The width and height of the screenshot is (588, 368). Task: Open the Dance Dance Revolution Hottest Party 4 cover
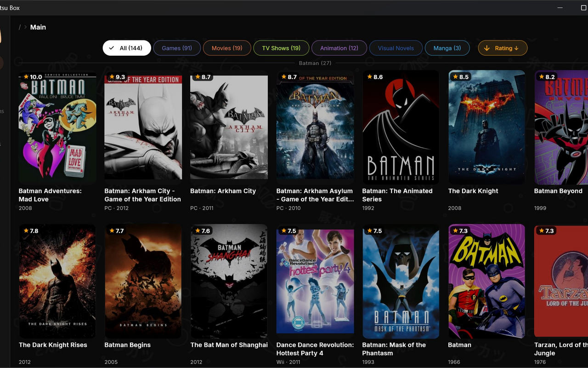pos(315,282)
